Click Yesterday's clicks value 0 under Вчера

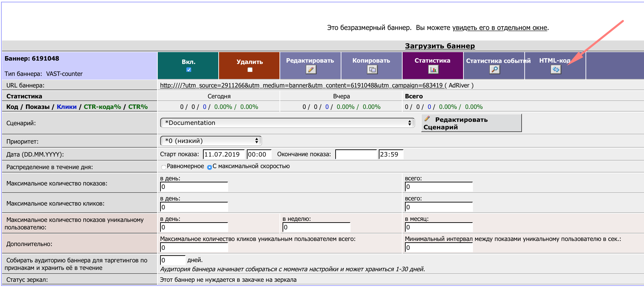click(x=327, y=107)
